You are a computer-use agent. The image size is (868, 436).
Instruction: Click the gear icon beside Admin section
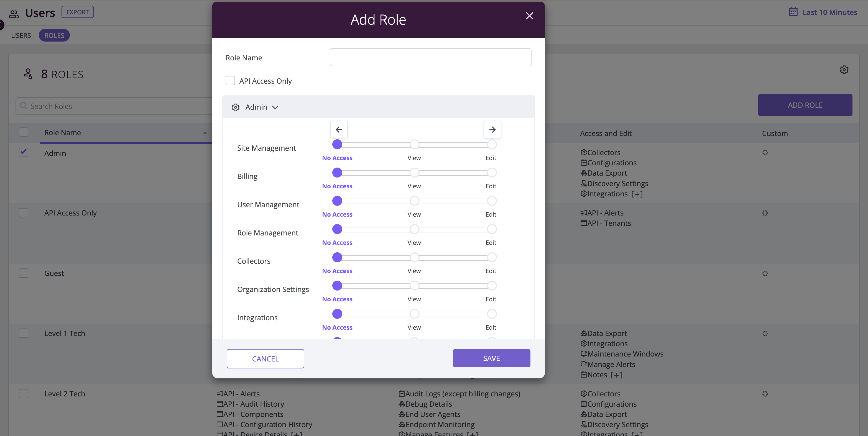click(x=235, y=107)
